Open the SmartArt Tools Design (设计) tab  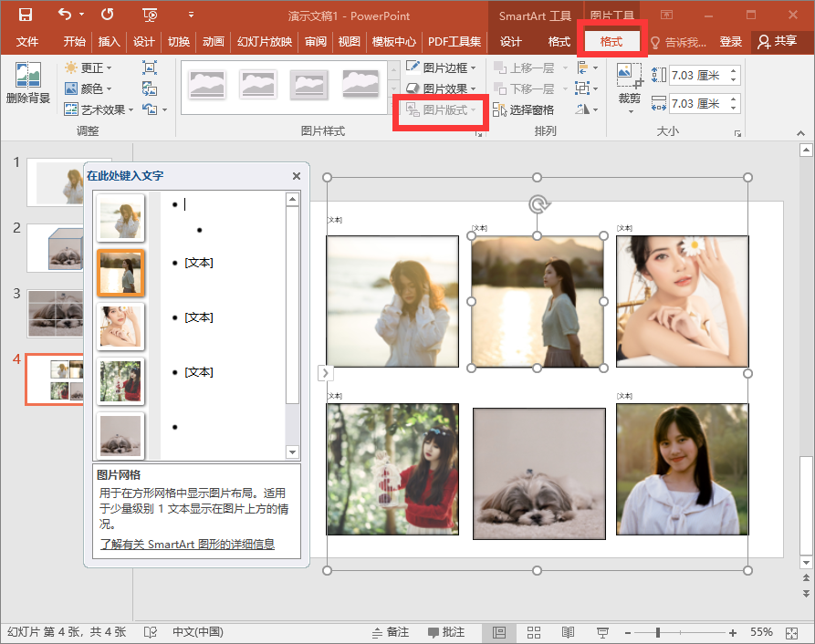(x=510, y=42)
